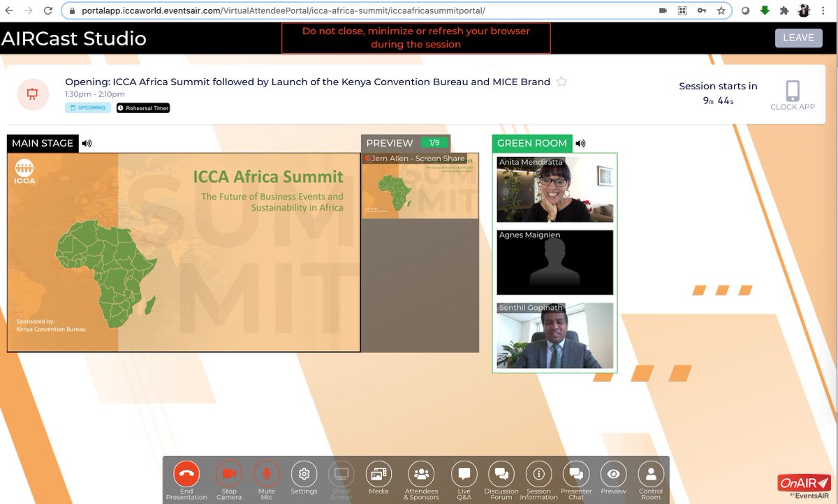Select the MAIN STAGE label

pos(43,143)
